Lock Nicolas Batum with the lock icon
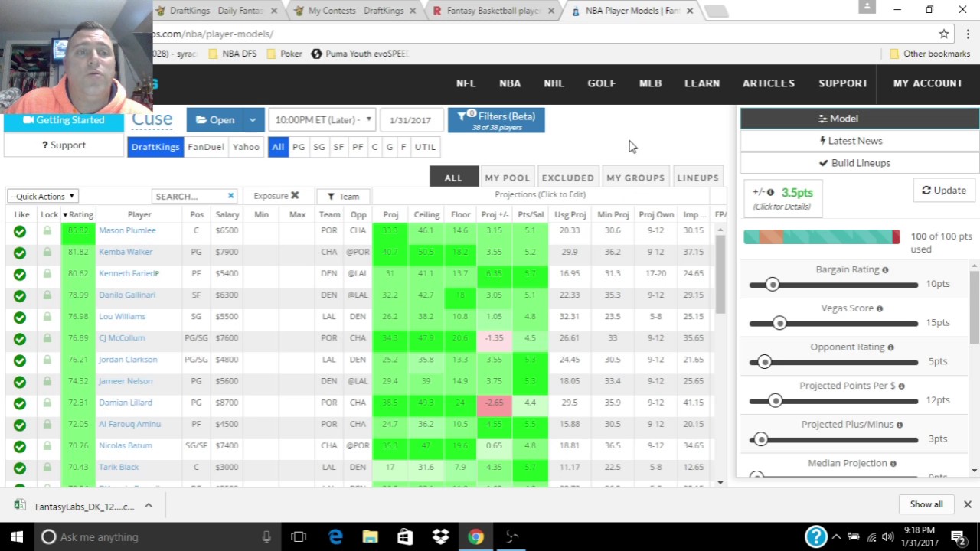980x551 pixels. point(47,445)
